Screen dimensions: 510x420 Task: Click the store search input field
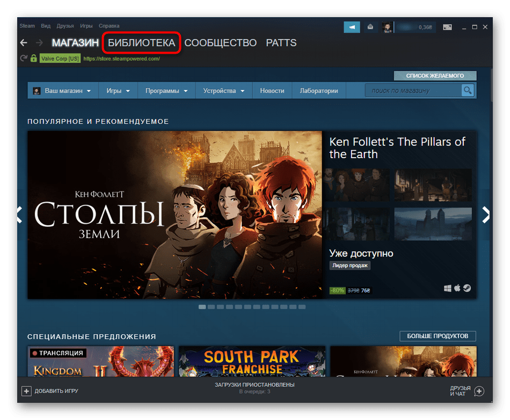(x=413, y=91)
